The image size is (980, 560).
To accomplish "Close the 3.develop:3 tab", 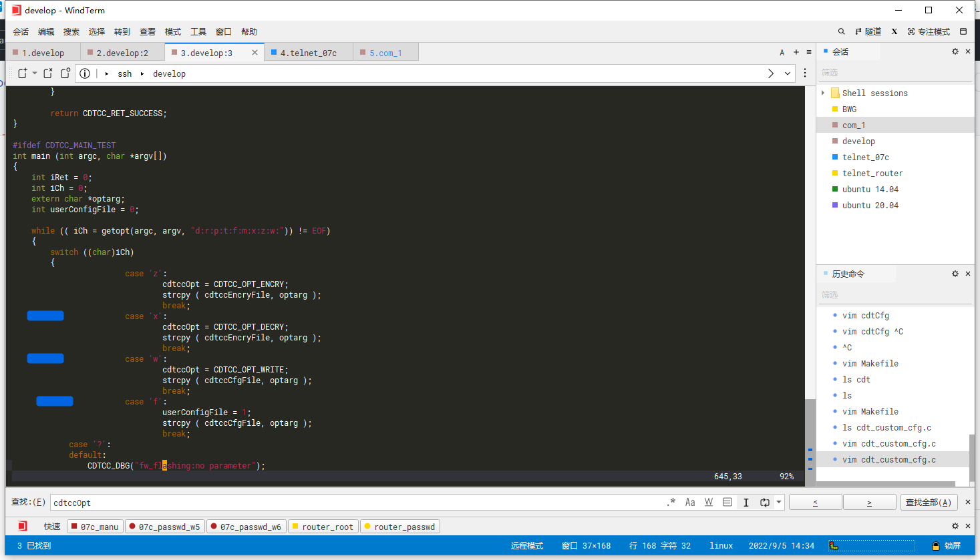I will (255, 53).
